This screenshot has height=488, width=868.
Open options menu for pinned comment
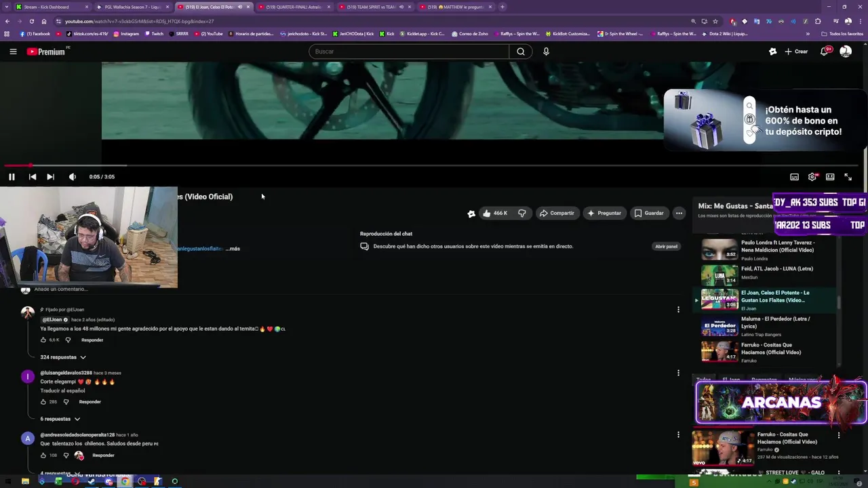[678, 310]
